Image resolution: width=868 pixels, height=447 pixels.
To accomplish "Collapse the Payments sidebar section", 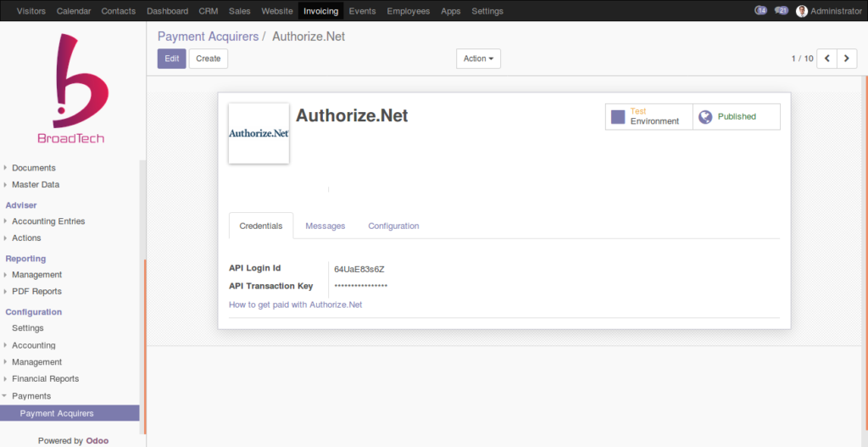I will click(x=31, y=396).
